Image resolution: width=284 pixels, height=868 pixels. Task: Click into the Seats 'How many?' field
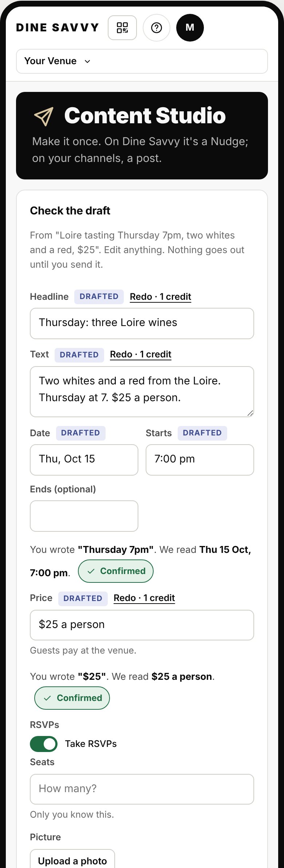click(x=142, y=789)
